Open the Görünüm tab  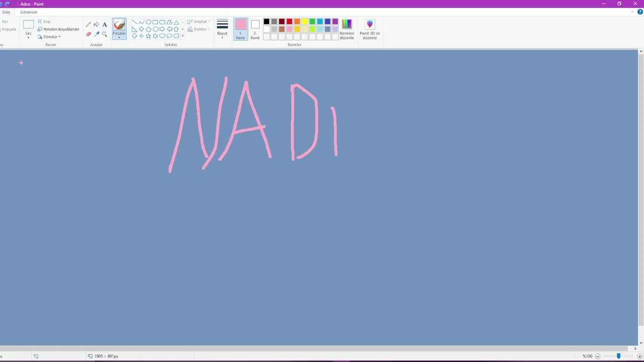tap(29, 12)
